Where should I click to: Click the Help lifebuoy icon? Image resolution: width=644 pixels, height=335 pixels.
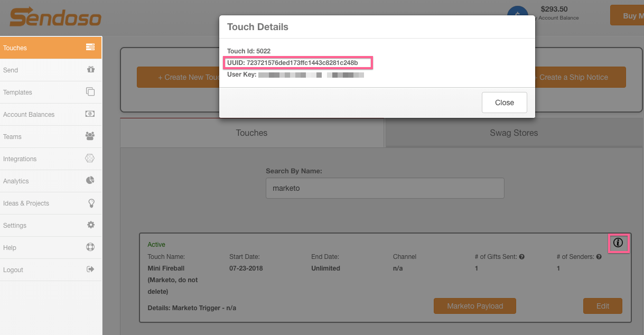[x=90, y=247]
